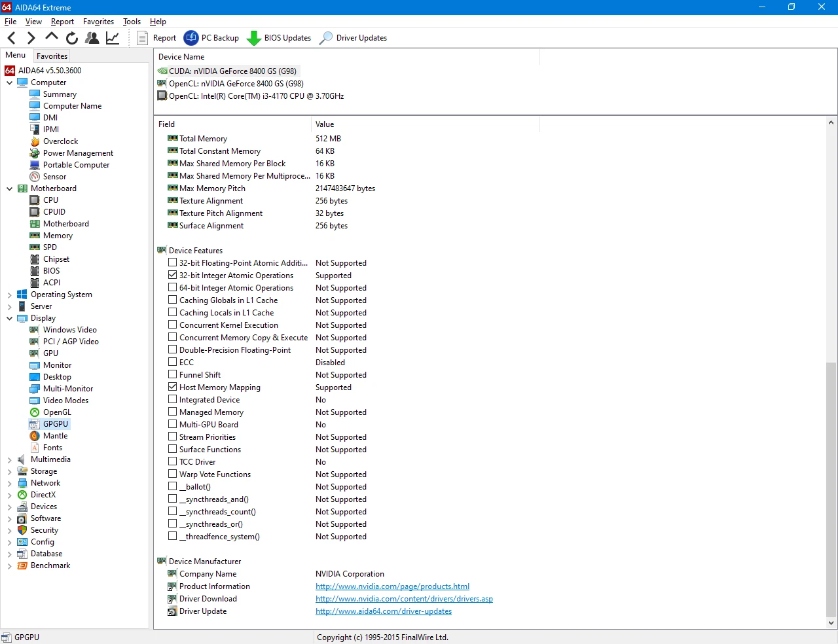838x644 pixels.
Task: Go back with the left arrow toolbar icon
Action: 12,38
